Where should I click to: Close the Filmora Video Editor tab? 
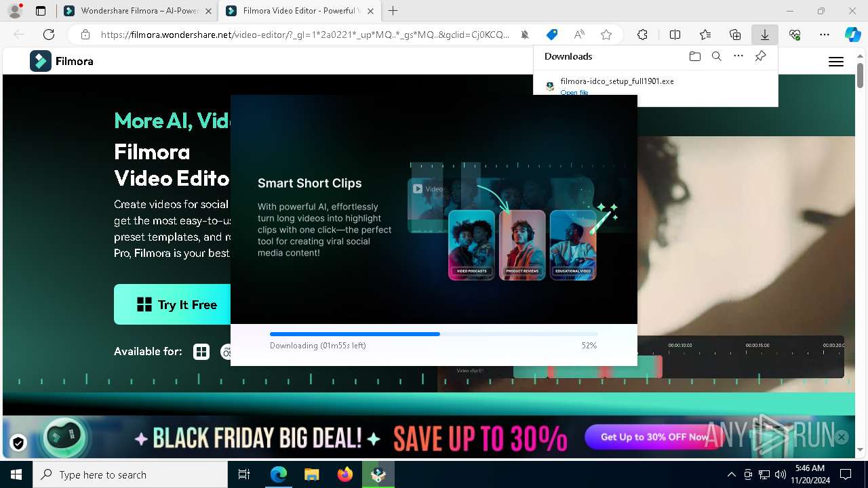369,11
